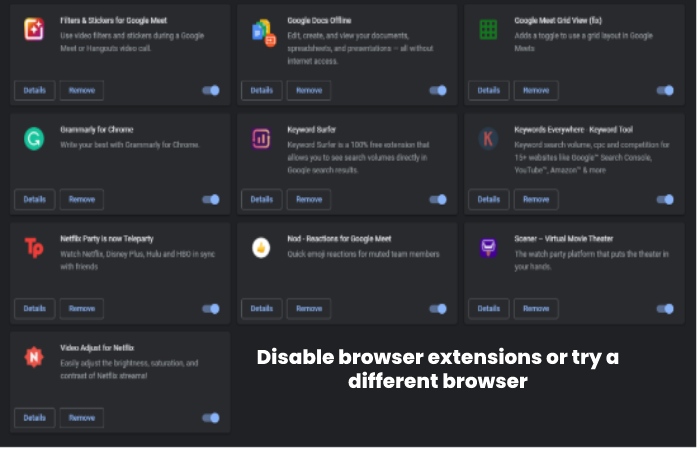
Task: Click the Google Meet Grid View green icon
Action: (x=488, y=29)
